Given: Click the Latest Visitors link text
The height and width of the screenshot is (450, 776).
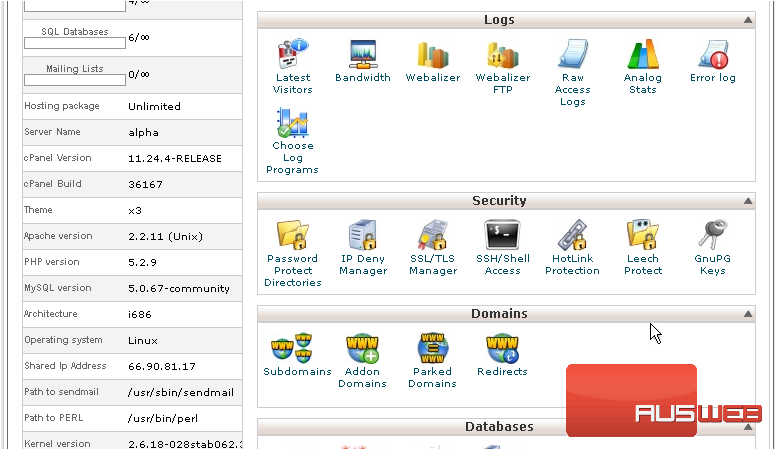Looking at the screenshot, I should (x=293, y=84).
